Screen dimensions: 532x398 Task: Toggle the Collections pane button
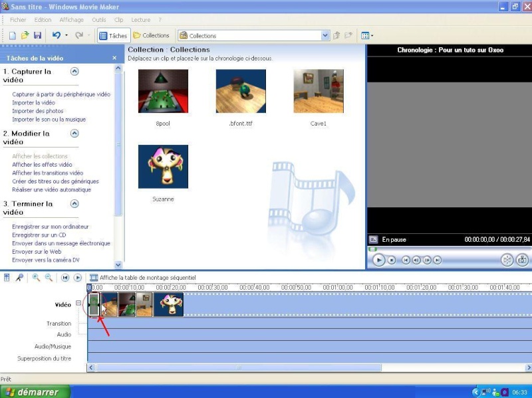(x=152, y=35)
